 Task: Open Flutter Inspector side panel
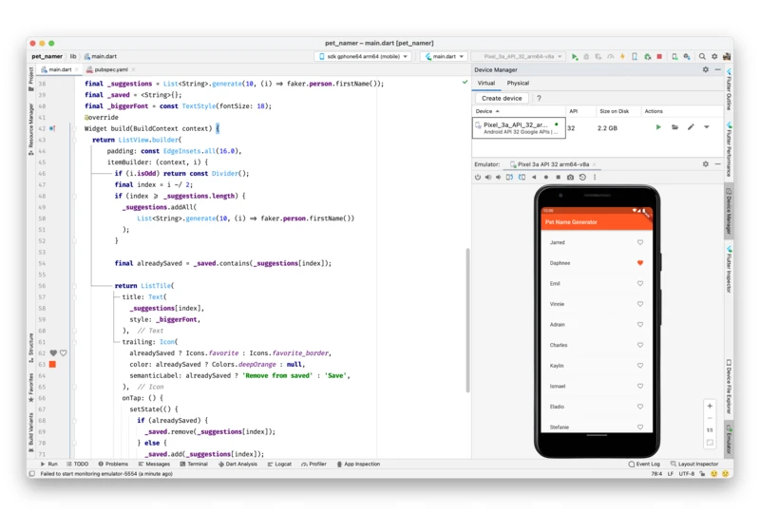point(729,269)
